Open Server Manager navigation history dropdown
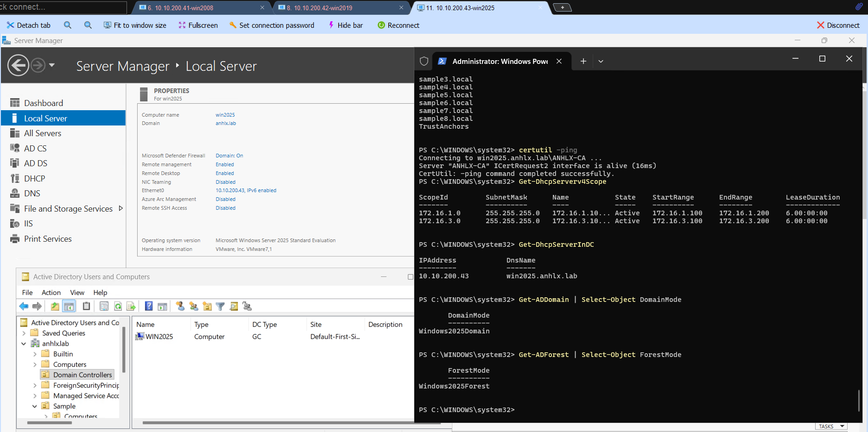Image resolution: width=868 pixels, height=432 pixels. [52, 65]
